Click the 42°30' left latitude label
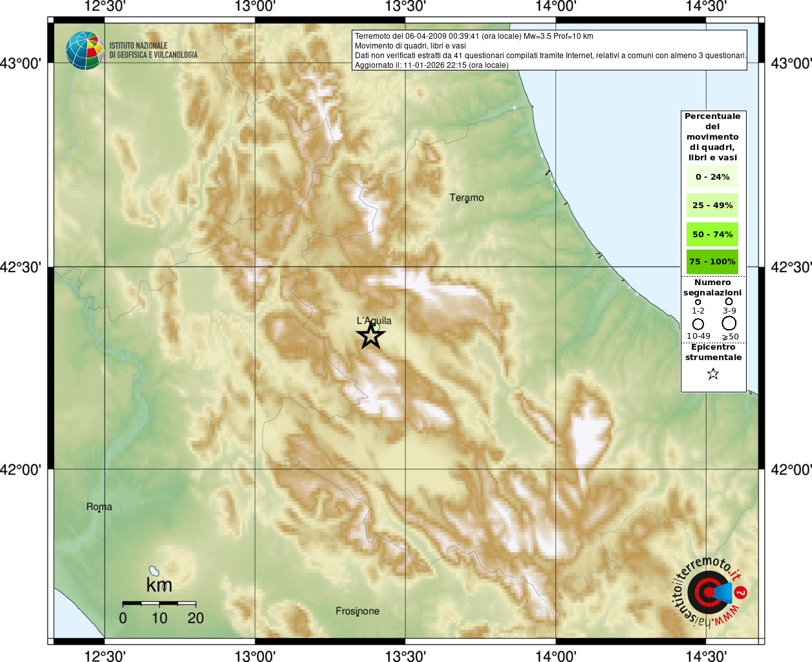Image resolution: width=812 pixels, height=662 pixels. [x=21, y=267]
